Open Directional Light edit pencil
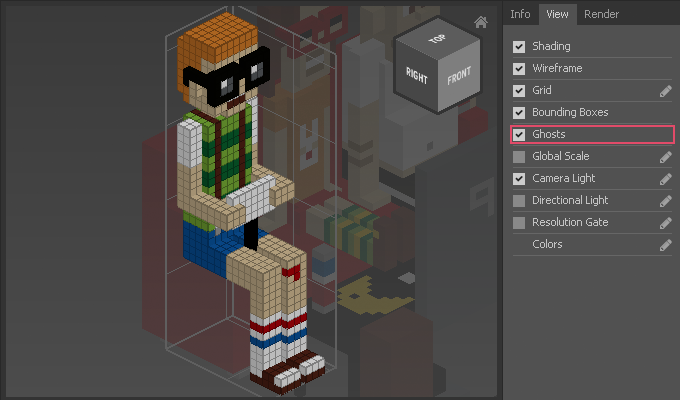This screenshot has height=400, width=680. click(665, 201)
